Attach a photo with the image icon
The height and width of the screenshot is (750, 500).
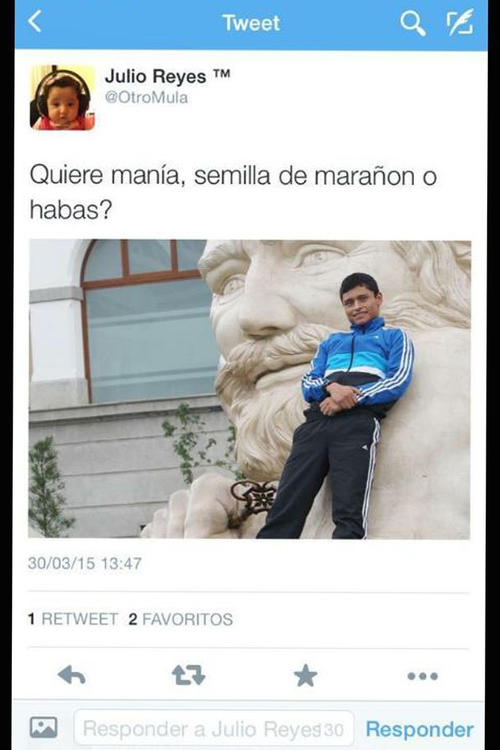44,727
